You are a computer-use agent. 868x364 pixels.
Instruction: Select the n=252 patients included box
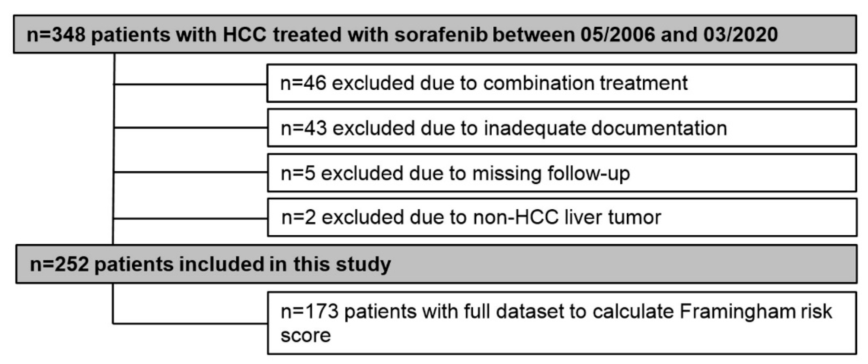(x=436, y=264)
